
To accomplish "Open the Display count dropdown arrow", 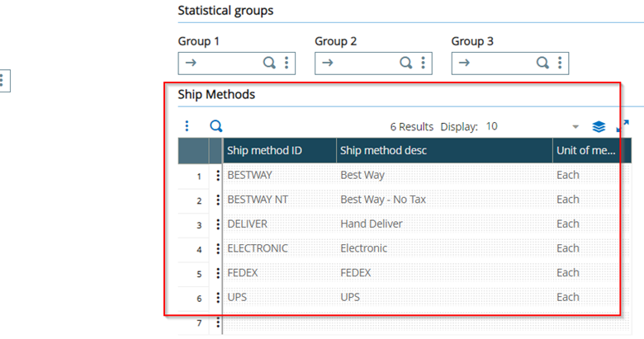I will click(x=575, y=127).
